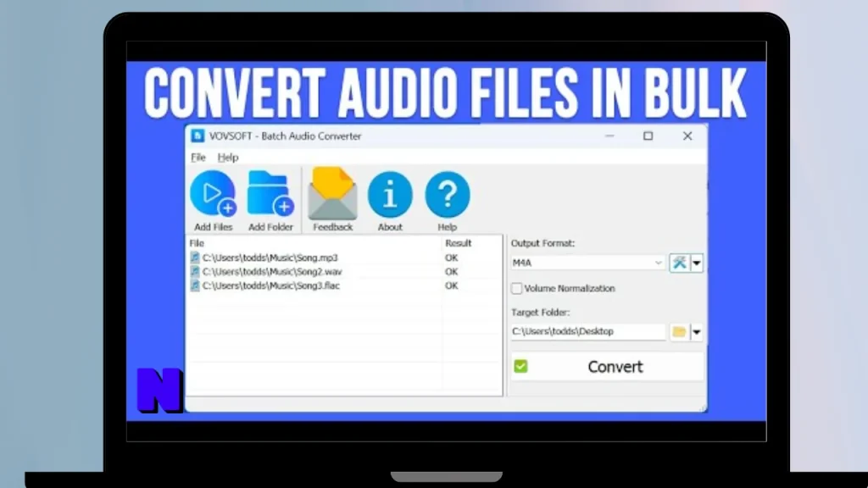Image resolution: width=868 pixels, height=488 pixels.
Task: Close the Batch Audio Converter window
Action: (x=687, y=136)
